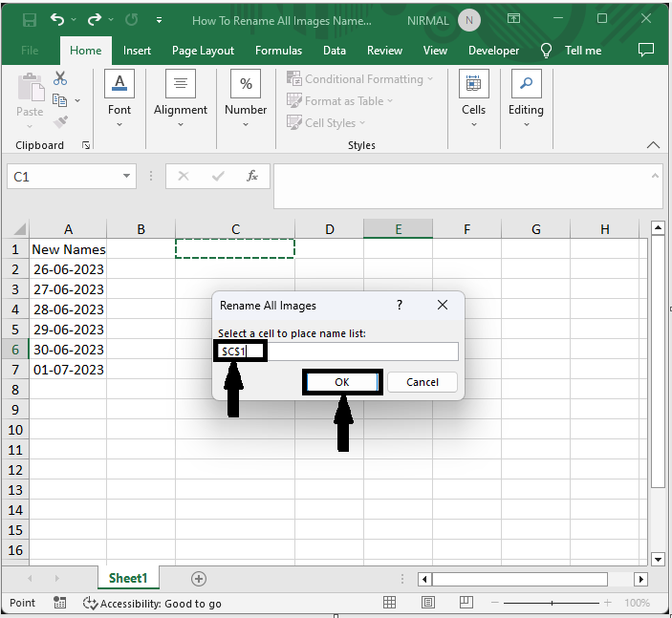Select cell containing 01-07-2023
The image size is (672, 618).
(68, 370)
